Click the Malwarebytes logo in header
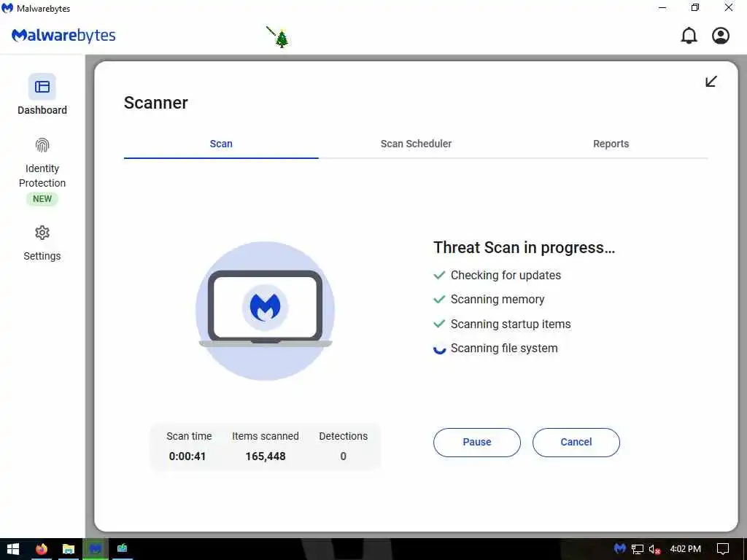The height and width of the screenshot is (560, 747). click(x=63, y=36)
